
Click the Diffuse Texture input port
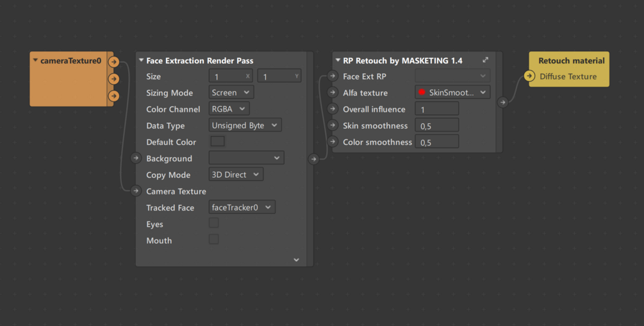click(x=529, y=76)
